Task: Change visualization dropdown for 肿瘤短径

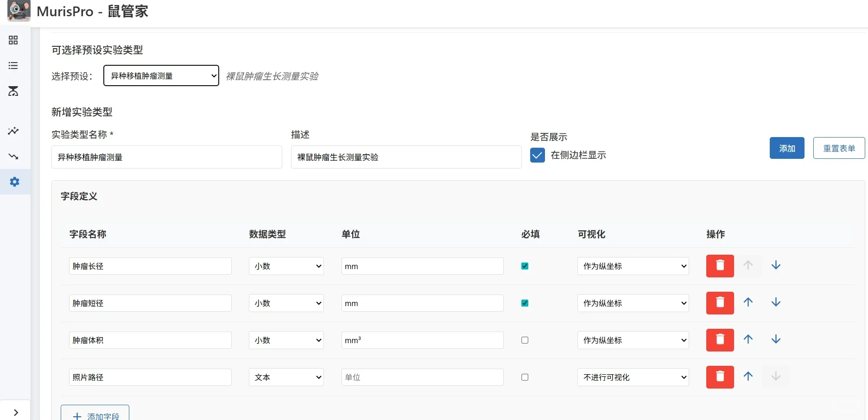Action: [633, 303]
